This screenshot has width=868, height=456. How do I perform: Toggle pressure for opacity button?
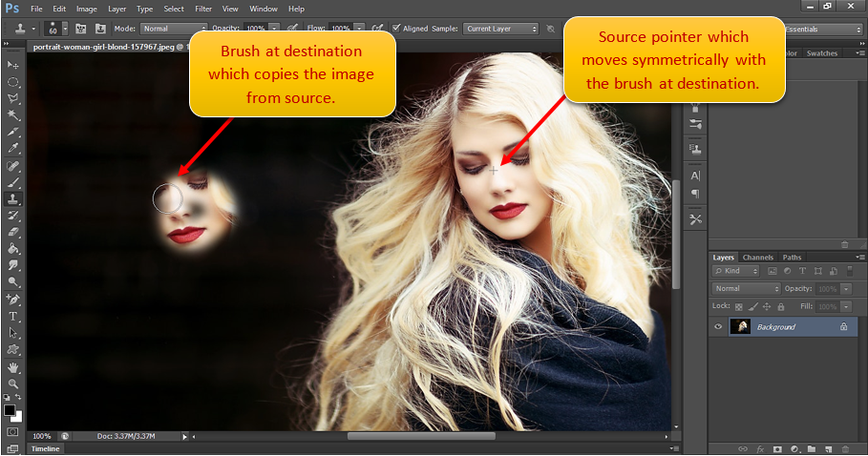click(292, 29)
